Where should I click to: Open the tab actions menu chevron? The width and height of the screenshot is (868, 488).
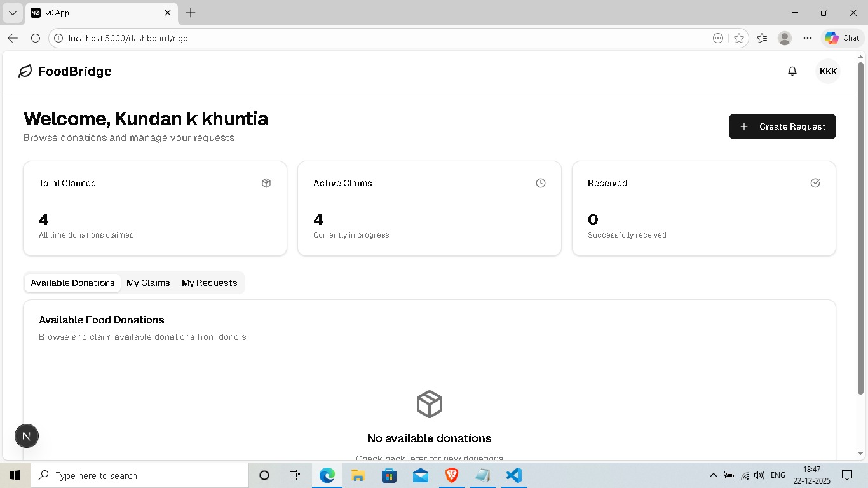tap(12, 13)
